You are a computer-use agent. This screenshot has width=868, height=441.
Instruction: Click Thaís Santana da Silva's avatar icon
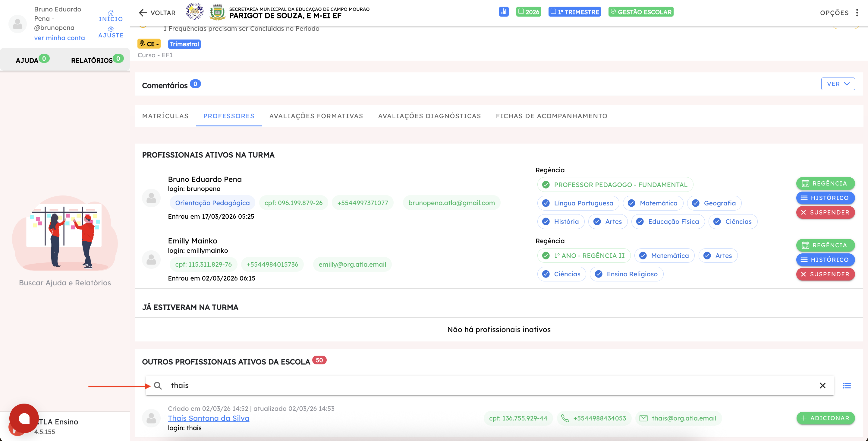coord(151,418)
